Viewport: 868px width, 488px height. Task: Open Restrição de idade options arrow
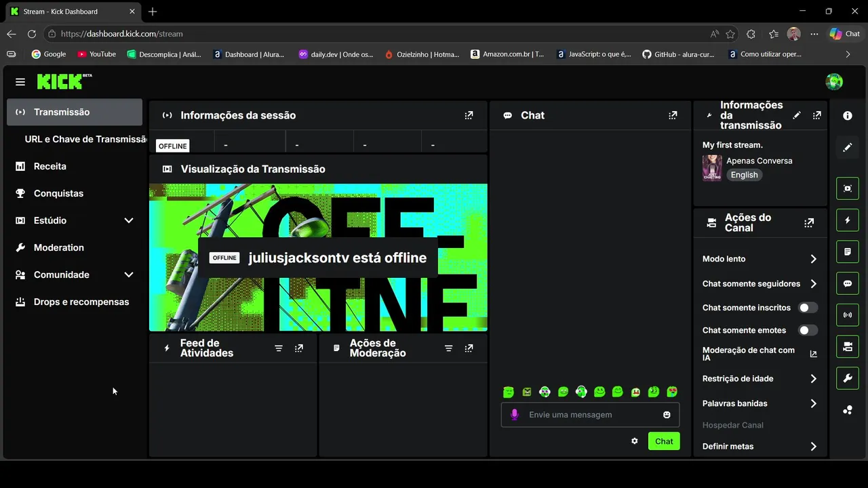pyautogui.click(x=814, y=379)
